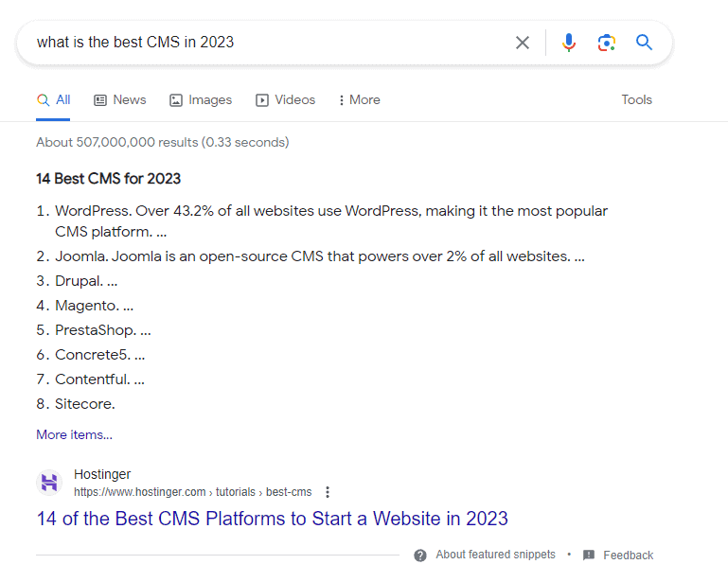Switch to the Videos tab
728x582 pixels.
(286, 99)
